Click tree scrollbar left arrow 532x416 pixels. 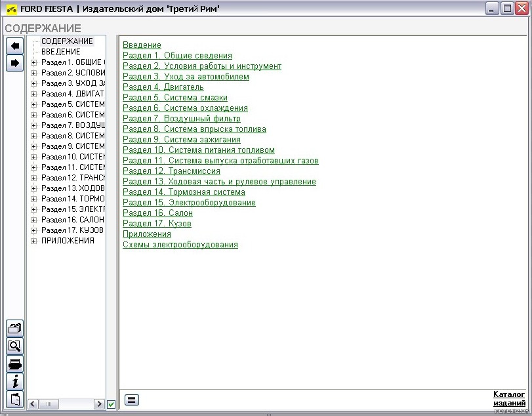click(x=33, y=404)
